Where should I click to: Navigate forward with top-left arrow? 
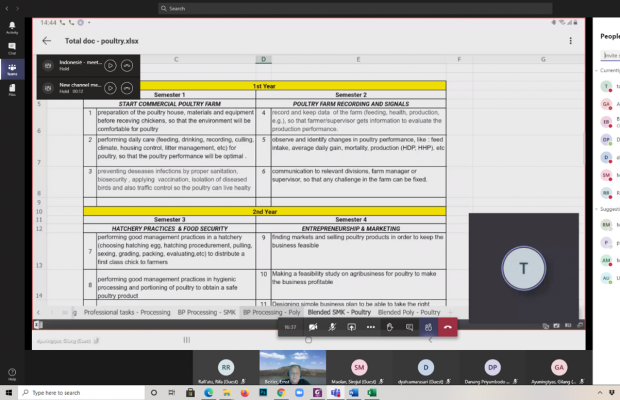coord(17,8)
